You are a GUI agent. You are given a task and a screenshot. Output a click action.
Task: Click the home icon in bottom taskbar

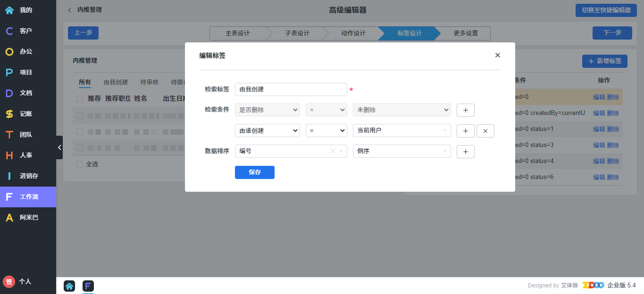pos(69,286)
